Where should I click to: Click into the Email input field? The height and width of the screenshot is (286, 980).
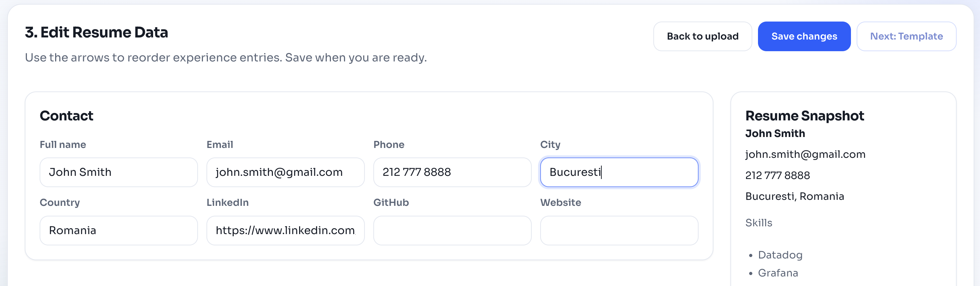click(x=285, y=172)
